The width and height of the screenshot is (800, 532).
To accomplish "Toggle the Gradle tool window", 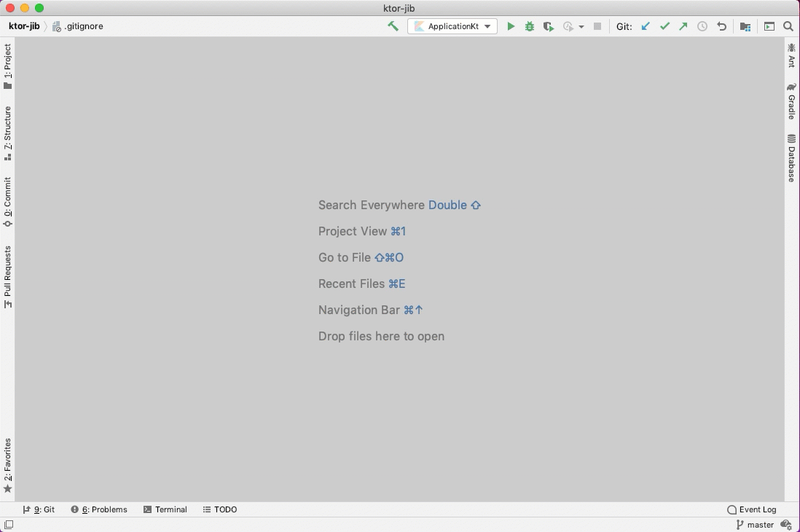I will (x=791, y=101).
